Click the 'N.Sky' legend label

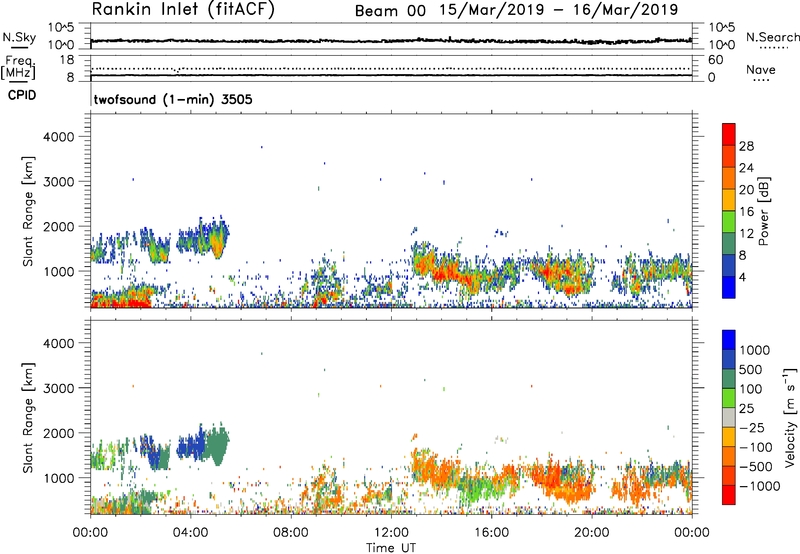tap(19, 37)
